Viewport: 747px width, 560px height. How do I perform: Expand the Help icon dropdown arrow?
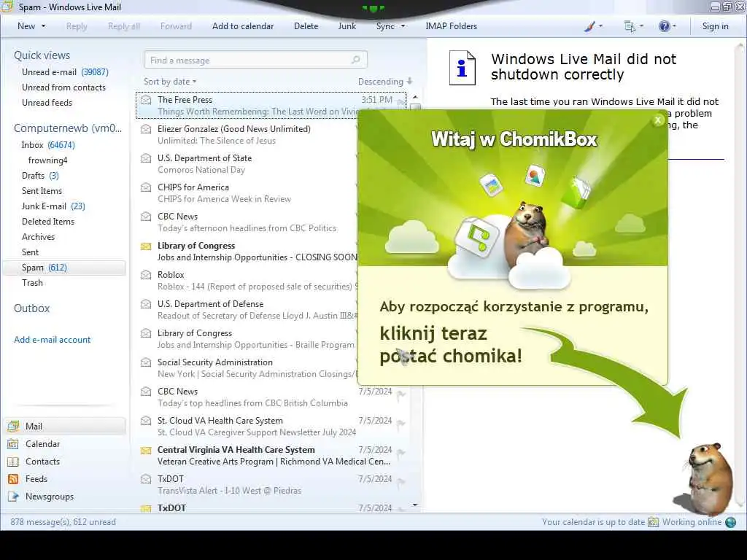(674, 26)
